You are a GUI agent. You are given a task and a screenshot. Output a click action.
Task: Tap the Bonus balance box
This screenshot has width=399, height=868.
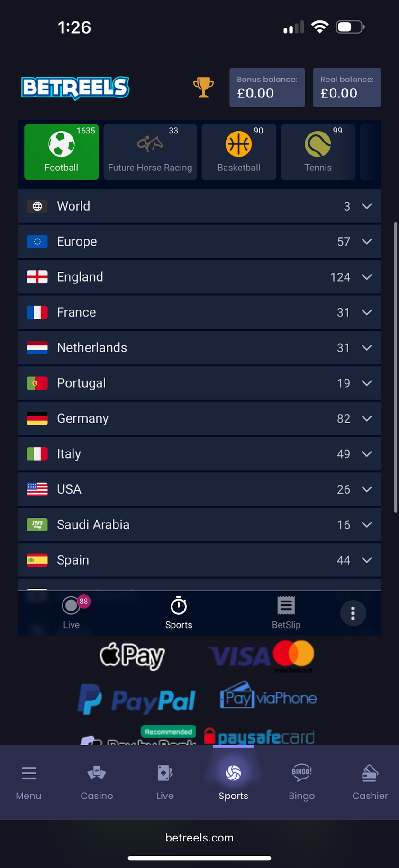click(x=267, y=88)
